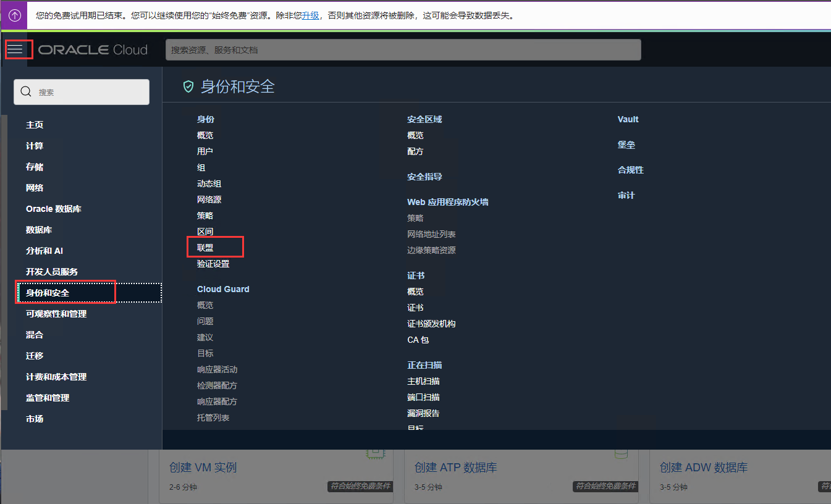This screenshot has width=831, height=504.
Task: Open 边缘策略资源 link
Action: (x=431, y=250)
